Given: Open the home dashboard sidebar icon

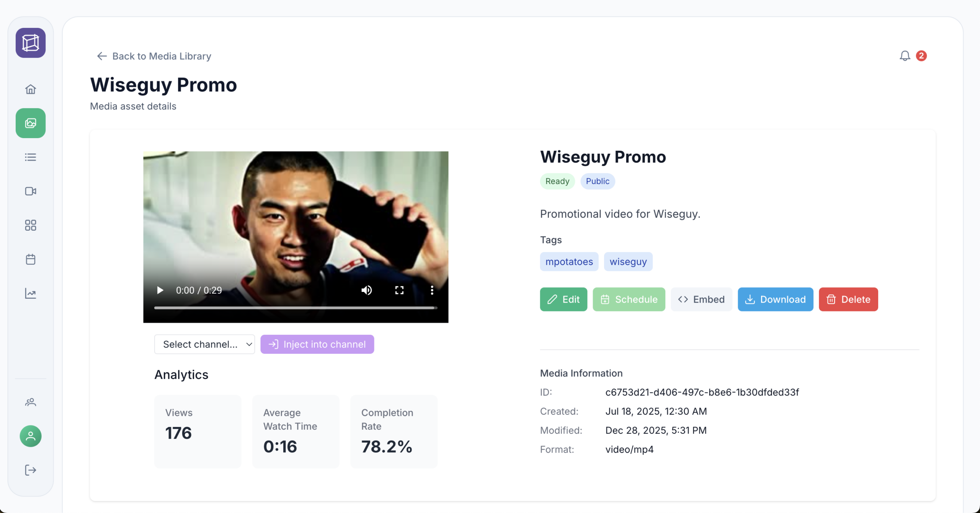Looking at the screenshot, I should point(31,89).
